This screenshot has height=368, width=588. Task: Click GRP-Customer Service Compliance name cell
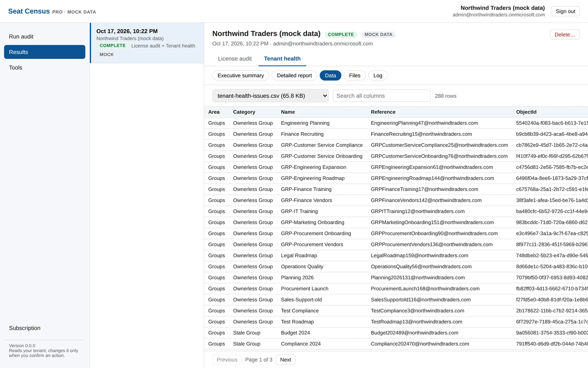click(322, 145)
